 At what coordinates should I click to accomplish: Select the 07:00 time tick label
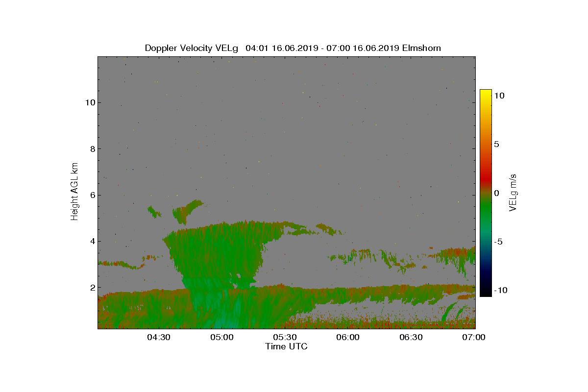474,338
